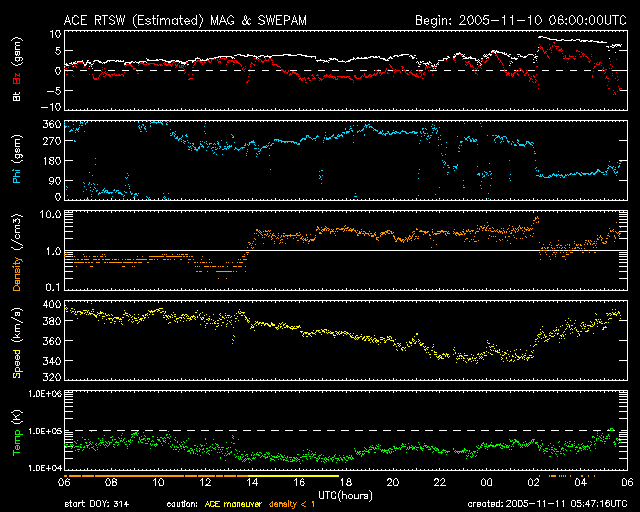
Task: Click the 340 tick on the Speed axis
Action: 52,361
